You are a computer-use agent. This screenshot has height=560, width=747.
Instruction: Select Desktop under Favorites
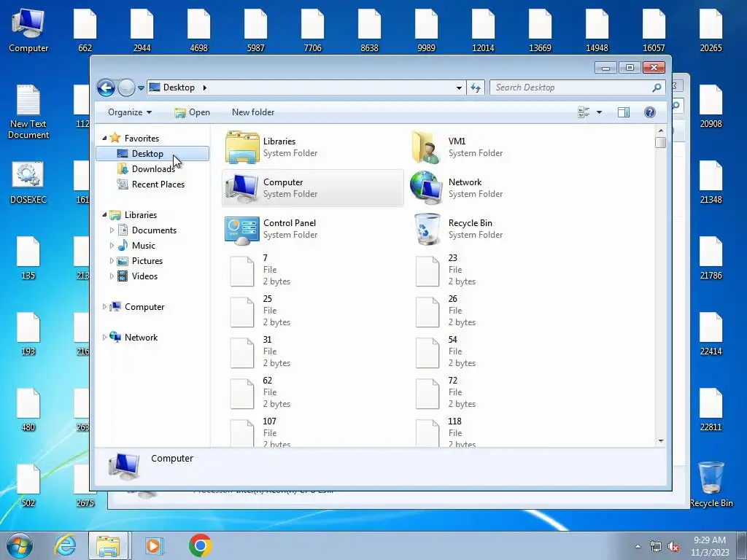pos(152,154)
